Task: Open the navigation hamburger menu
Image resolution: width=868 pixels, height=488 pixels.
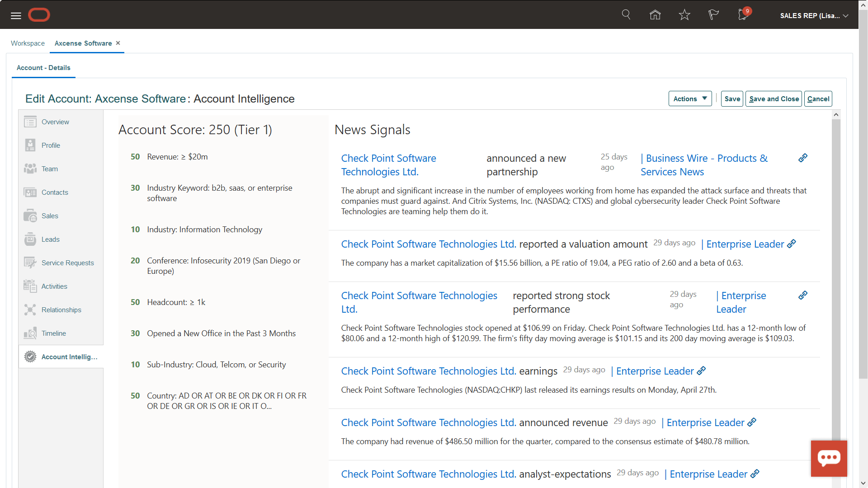Action: [15, 15]
